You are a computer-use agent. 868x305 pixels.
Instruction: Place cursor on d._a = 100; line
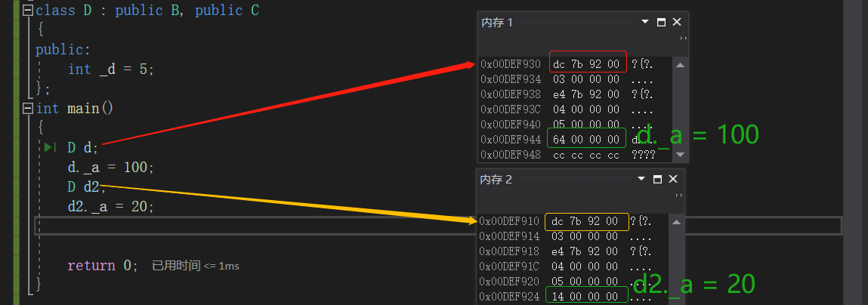click(111, 167)
